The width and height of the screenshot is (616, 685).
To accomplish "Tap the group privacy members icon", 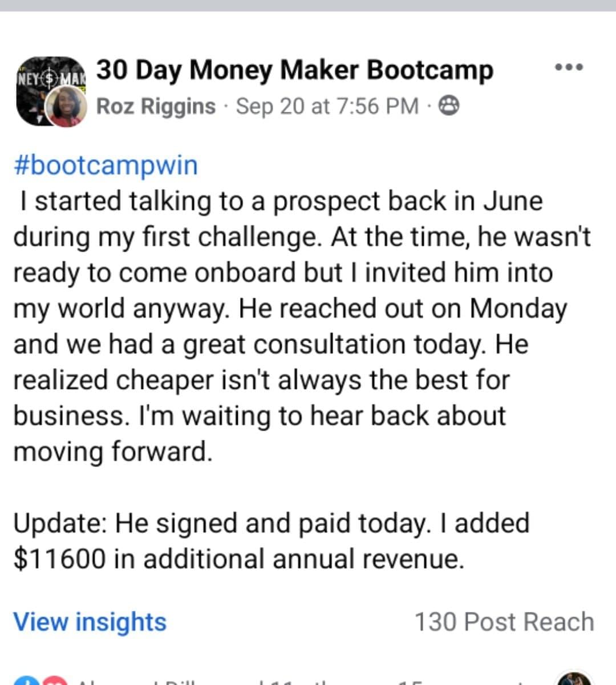I will pos(449,106).
